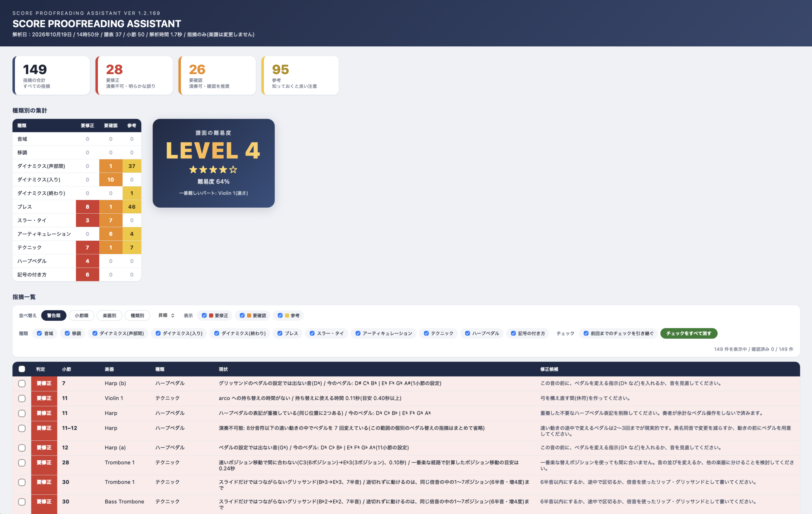Click the 小節 column header
This screenshot has width=812, height=514.
tap(66, 369)
